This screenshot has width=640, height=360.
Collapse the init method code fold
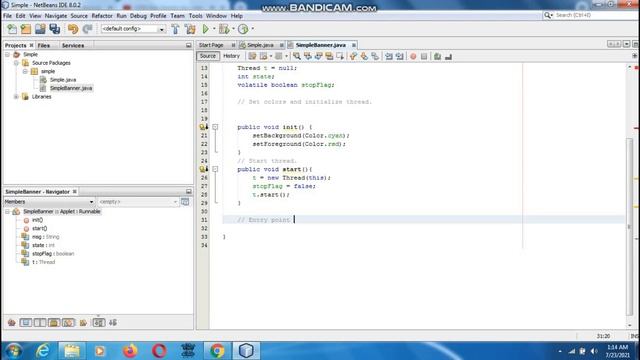coord(215,127)
